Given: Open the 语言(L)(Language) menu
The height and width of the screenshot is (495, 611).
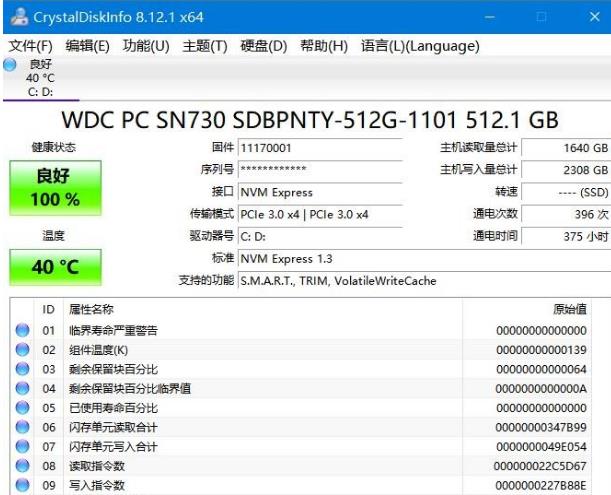Looking at the screenshot, I should pyautogui.click(x=420, y=46).
